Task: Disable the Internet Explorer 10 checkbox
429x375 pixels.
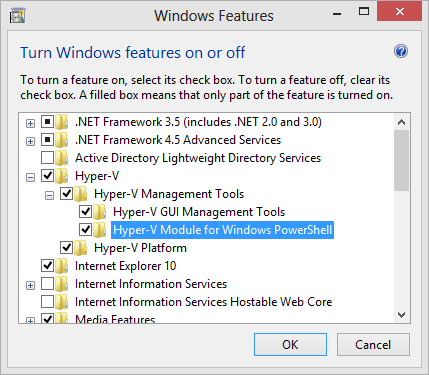Action: coord(47,266)
